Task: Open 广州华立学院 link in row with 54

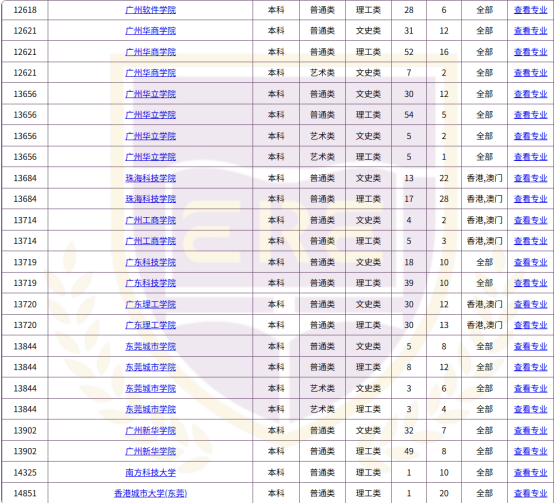Action: 151,115
